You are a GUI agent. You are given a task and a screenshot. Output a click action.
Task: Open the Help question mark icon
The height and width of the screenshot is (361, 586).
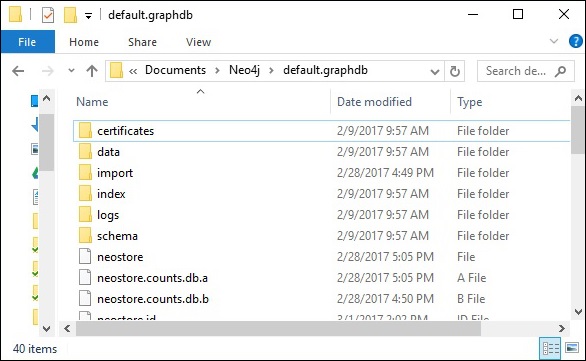coord(576,41)
